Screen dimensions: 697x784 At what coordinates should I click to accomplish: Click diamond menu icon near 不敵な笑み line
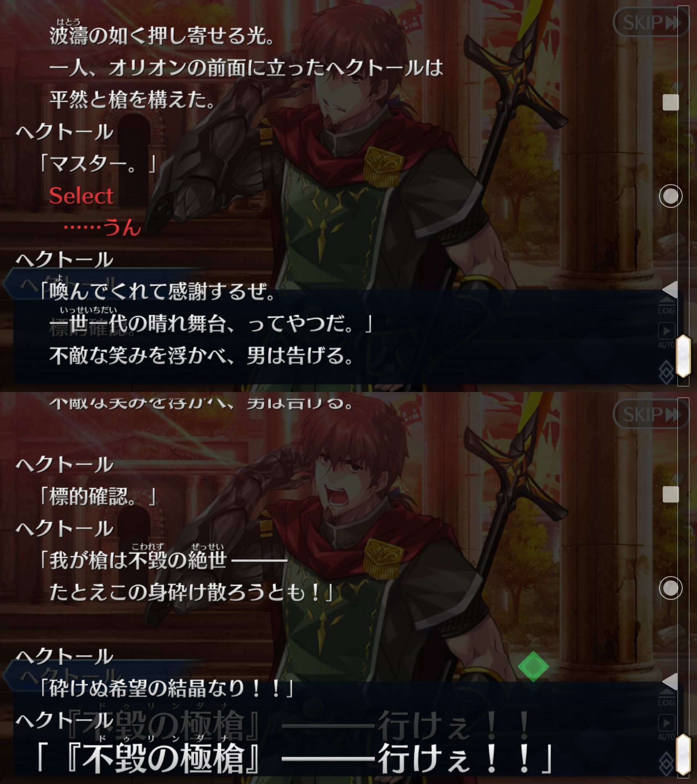tap(666, 372)
